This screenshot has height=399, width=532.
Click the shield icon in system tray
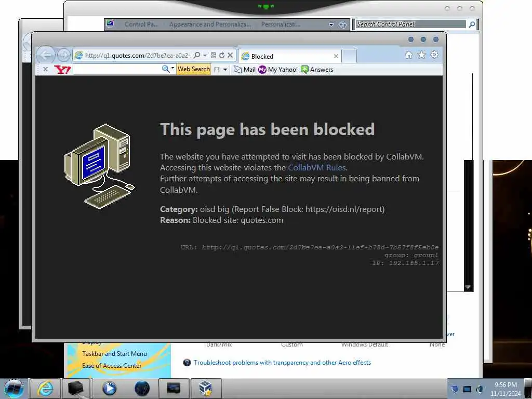click(455, 389)
